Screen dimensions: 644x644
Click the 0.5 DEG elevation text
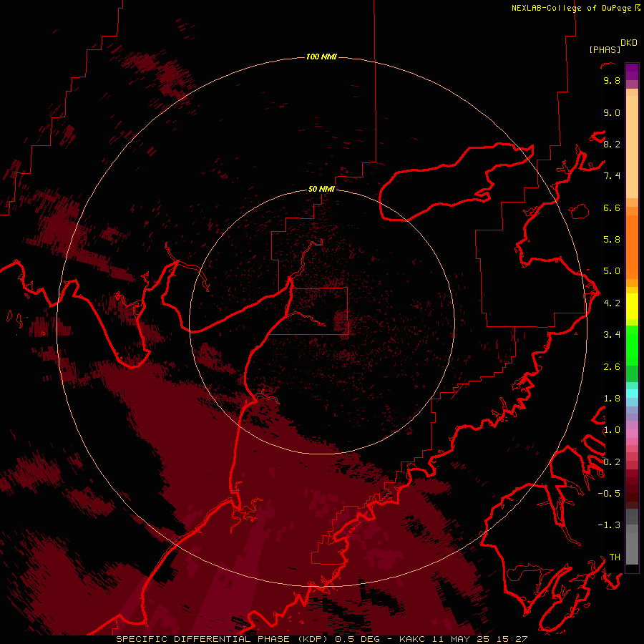(x=358, y=639)
